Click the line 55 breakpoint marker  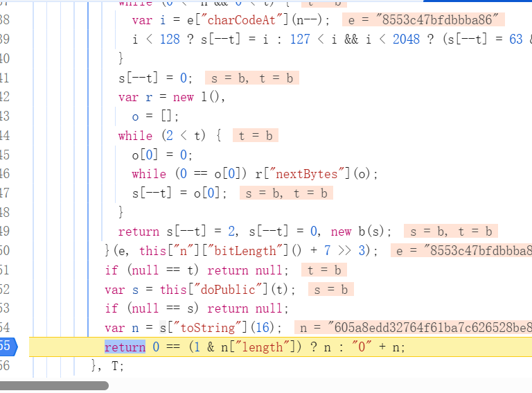point(8,347)
